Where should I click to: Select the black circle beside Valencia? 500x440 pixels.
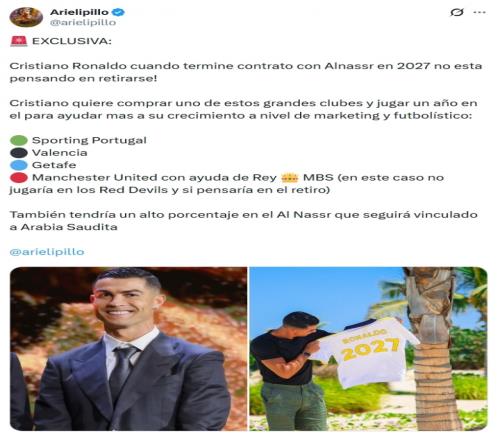[19, 153]
